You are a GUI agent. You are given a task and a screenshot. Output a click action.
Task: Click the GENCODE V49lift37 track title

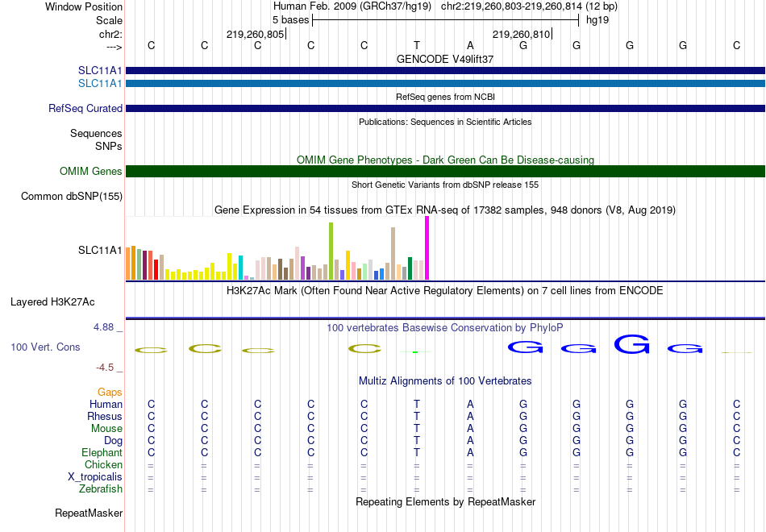[444, 59]
